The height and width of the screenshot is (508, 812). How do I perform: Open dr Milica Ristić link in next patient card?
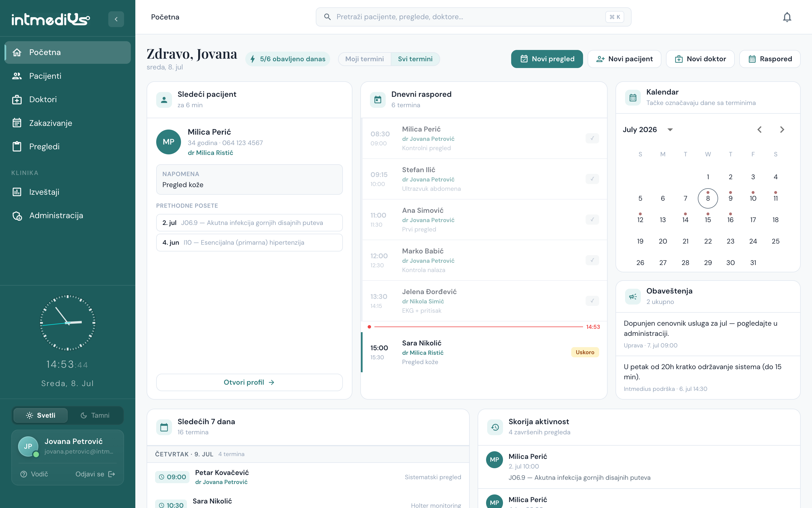(210, 152)
